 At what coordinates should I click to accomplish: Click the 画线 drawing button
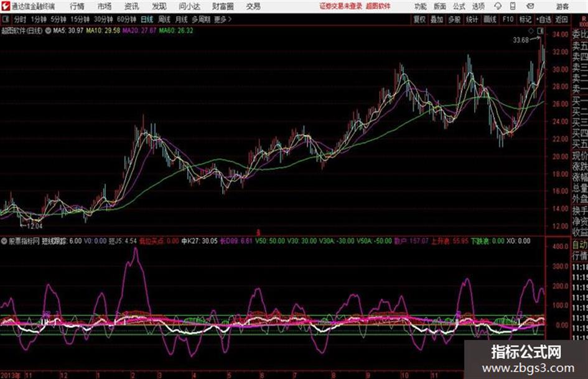490,19
